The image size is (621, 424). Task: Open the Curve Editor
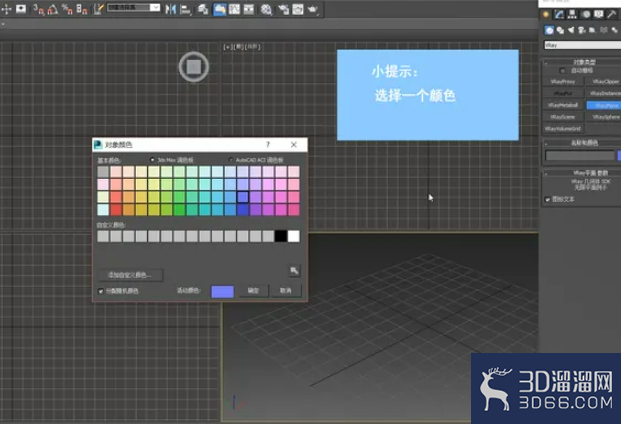[x=234, y=9]
